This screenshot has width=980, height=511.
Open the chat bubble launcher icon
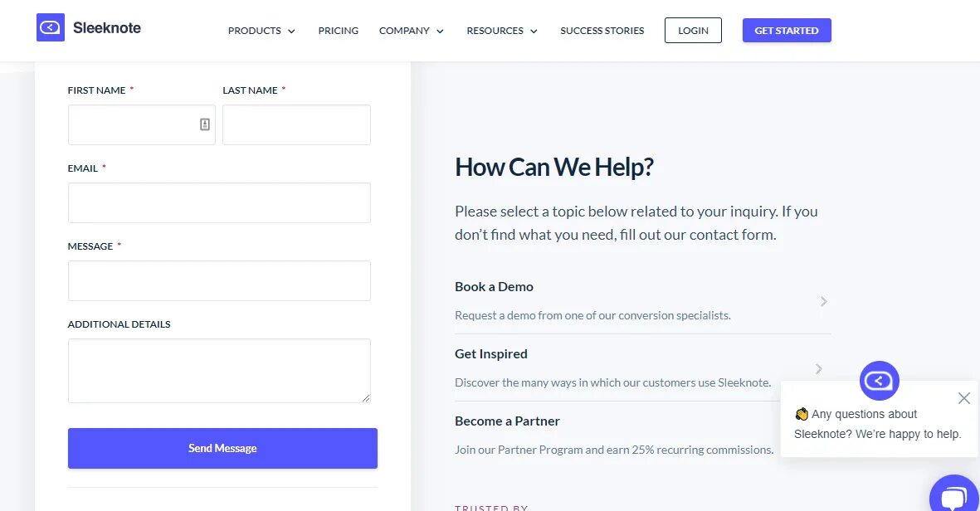coord(954,494)
